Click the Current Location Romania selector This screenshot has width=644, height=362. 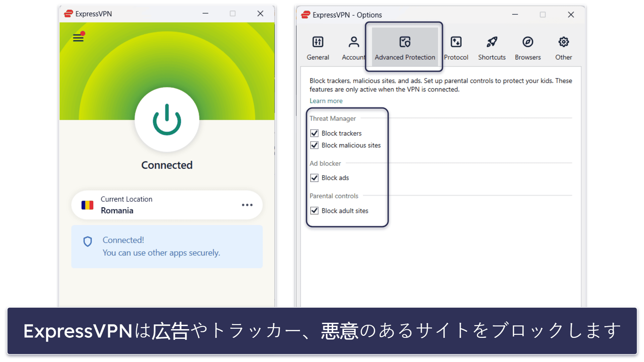point(167,205)
